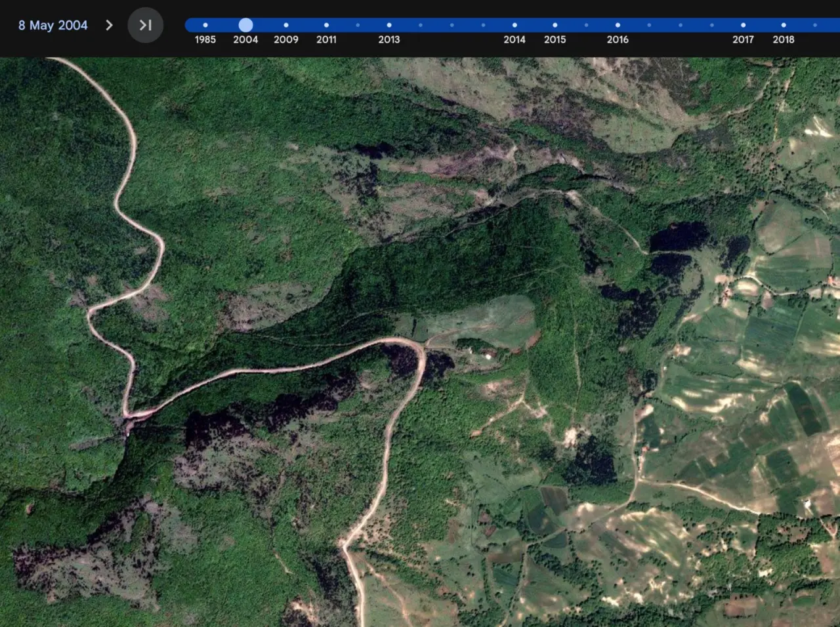Click middle dot between 2016 and 2017
The height and width of the screenshot is (627, 840).
point(681,25)
